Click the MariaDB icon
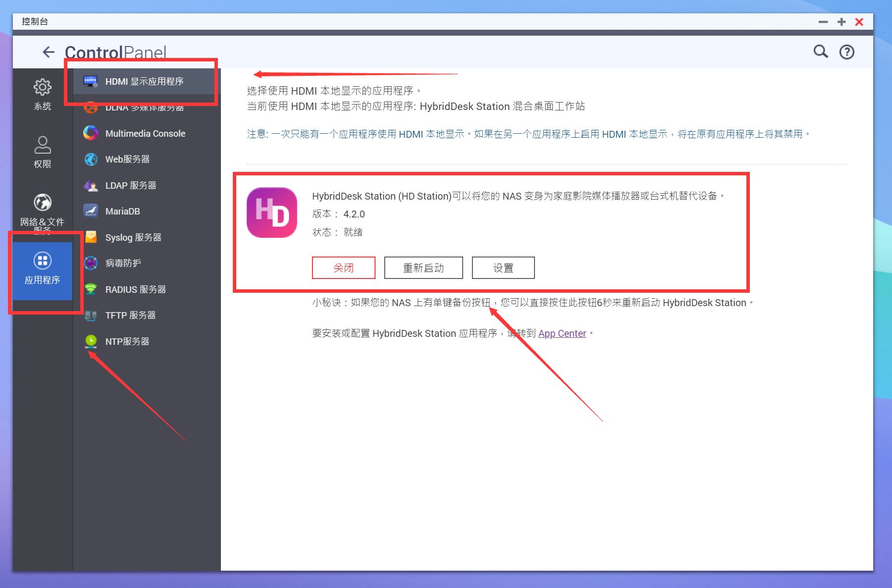Image resolution: width=892 pixels, height=588 pixels. [91, 211]
